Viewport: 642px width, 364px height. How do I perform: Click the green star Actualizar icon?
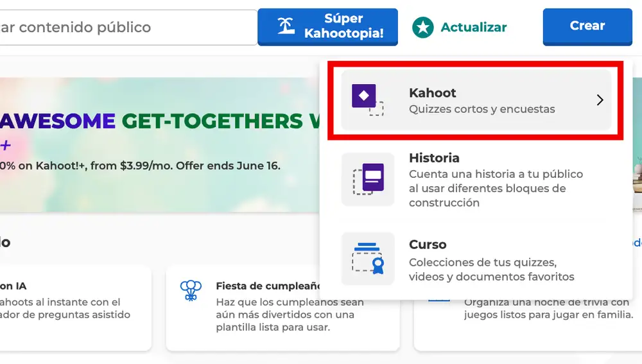coord(422,28)
